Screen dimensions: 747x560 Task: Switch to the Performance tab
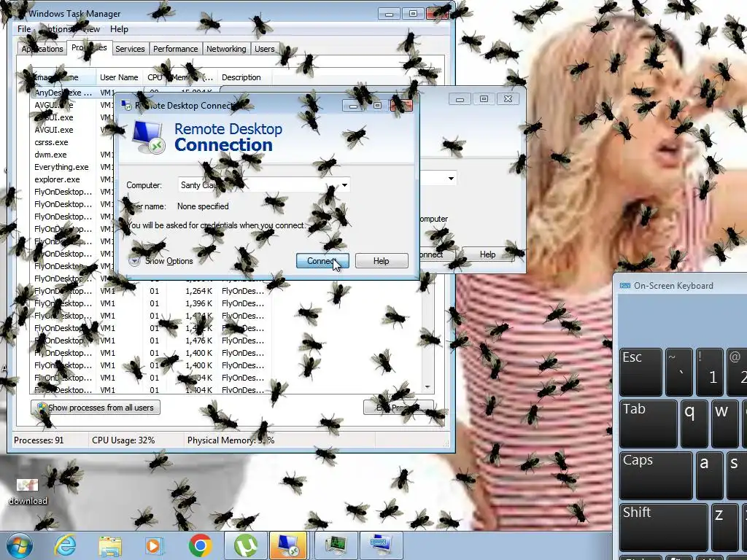point(175,49)
